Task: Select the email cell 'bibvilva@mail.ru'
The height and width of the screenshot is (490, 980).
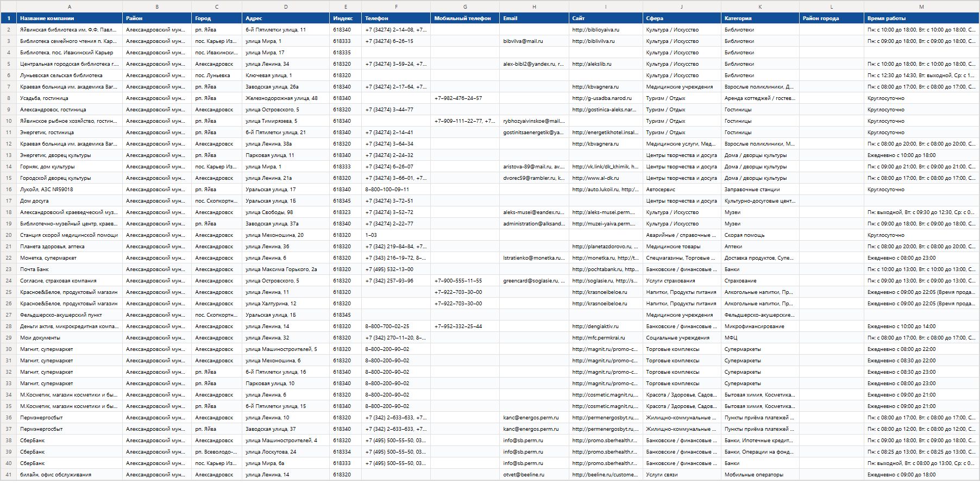Action: point(534,41)
